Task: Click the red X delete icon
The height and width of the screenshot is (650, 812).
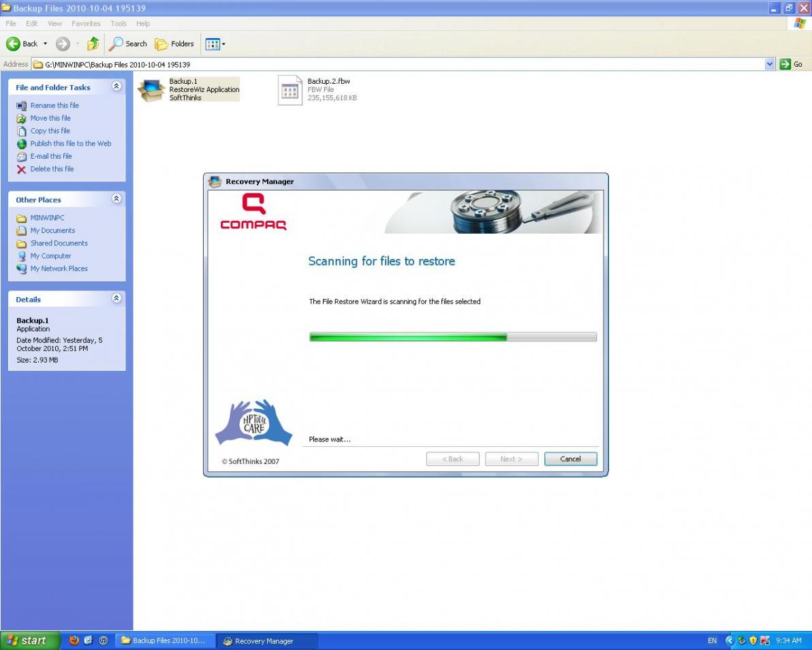Action: point(21,170)
